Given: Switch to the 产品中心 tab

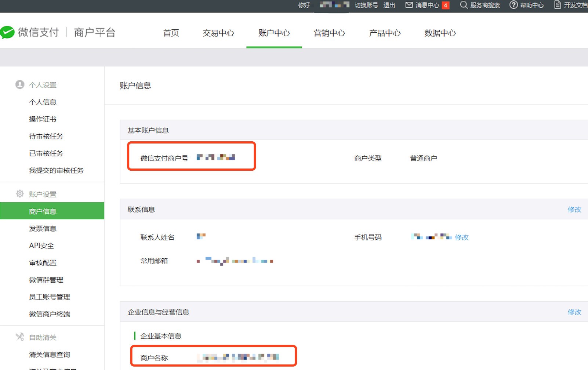Looking at the screenshot, I should click(x=385, y=33).
